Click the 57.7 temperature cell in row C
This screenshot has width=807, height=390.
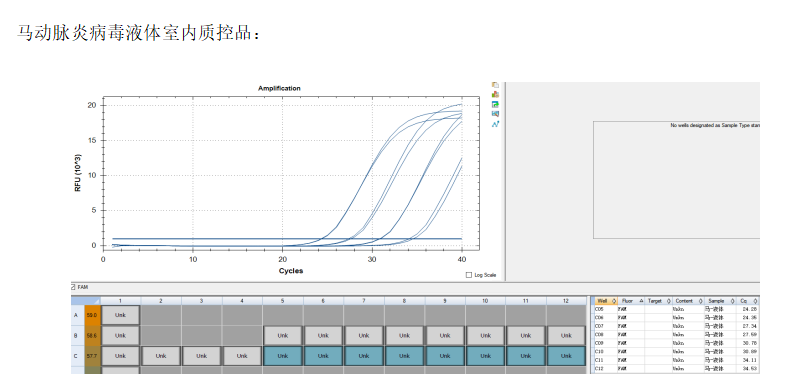pyautogui.click(x=92, y=356)
